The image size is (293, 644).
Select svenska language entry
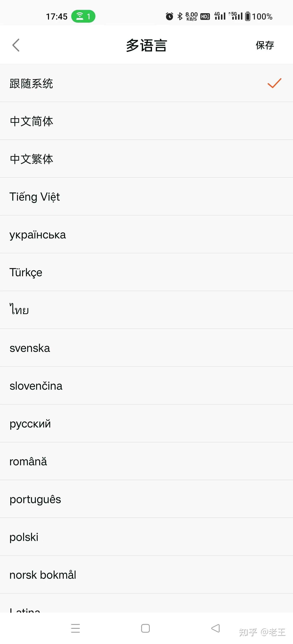30,348
